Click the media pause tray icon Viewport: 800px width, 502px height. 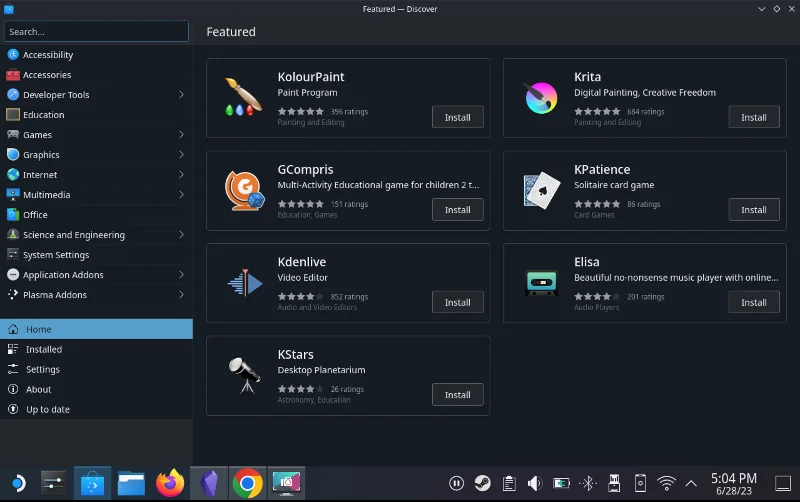(456, 483)
